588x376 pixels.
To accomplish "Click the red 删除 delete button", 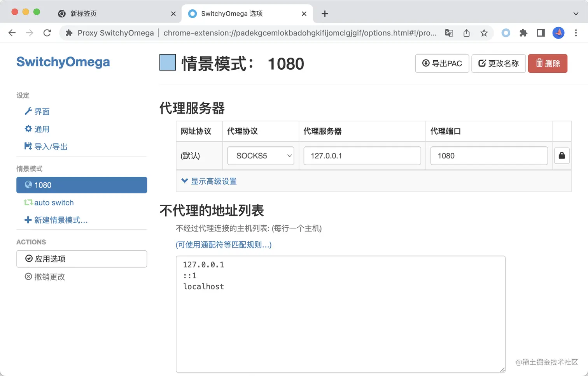I will tap(548, 63).
